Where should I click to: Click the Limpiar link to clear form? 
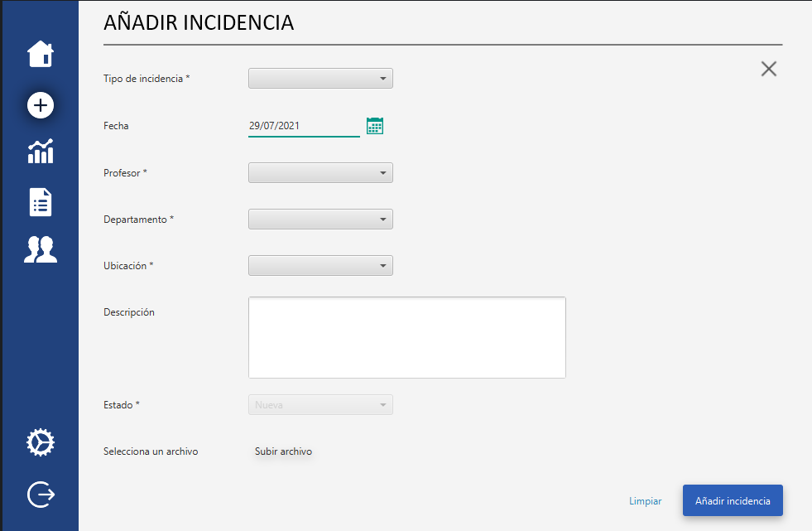[645, 500]
